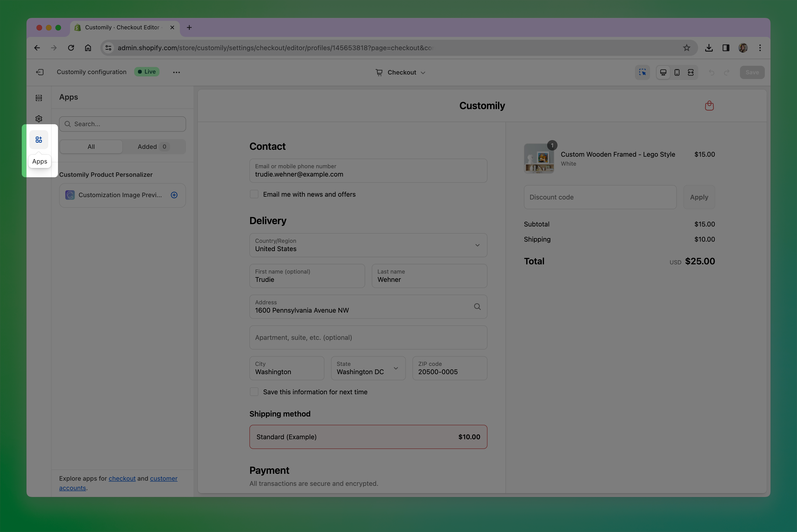The image size is (797, 532).
Task: Toggle the inspector selection tool icon
Action: pyautogui.click(x=642, y=72)
